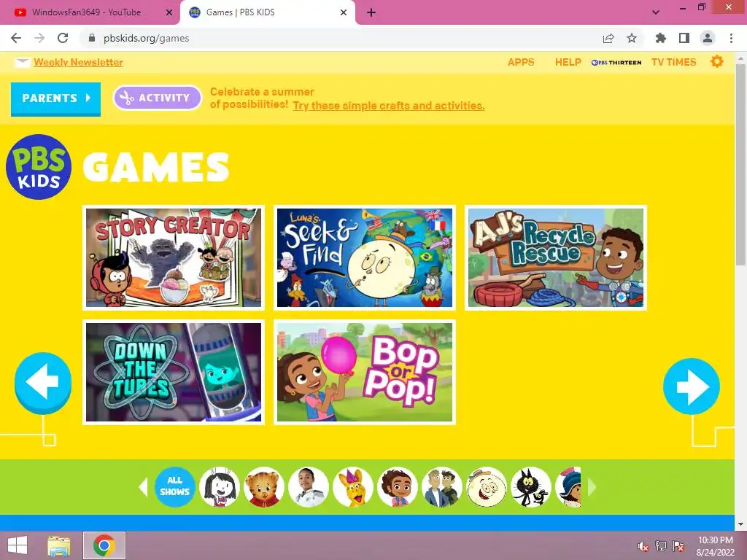Close the WindowsFan3649 YouTube tab

(169, 12)
